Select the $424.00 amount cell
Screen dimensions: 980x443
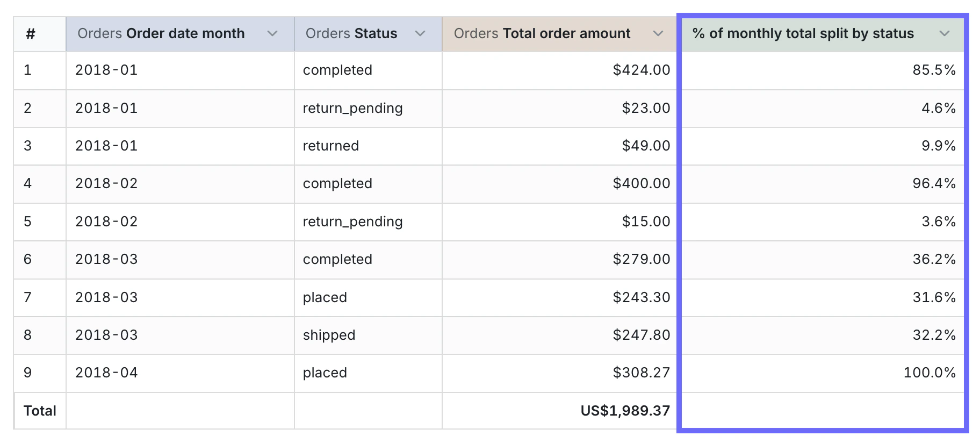641,70
